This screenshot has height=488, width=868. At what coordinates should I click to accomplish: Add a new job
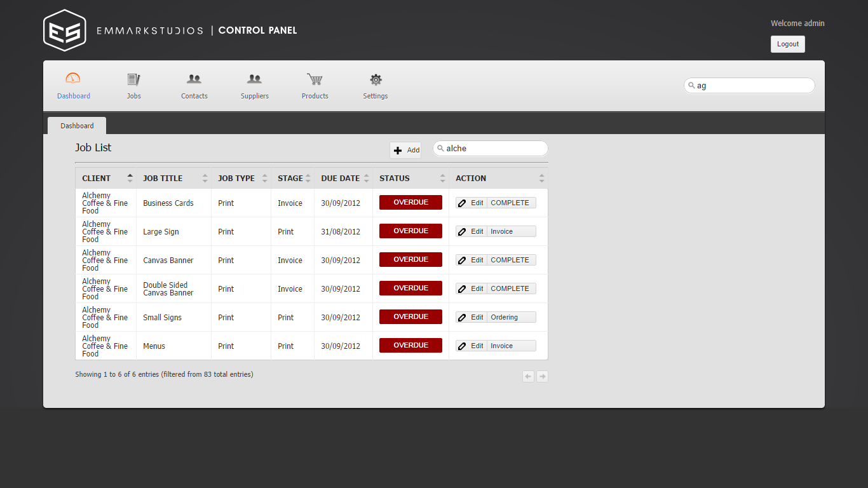point(405,150)
